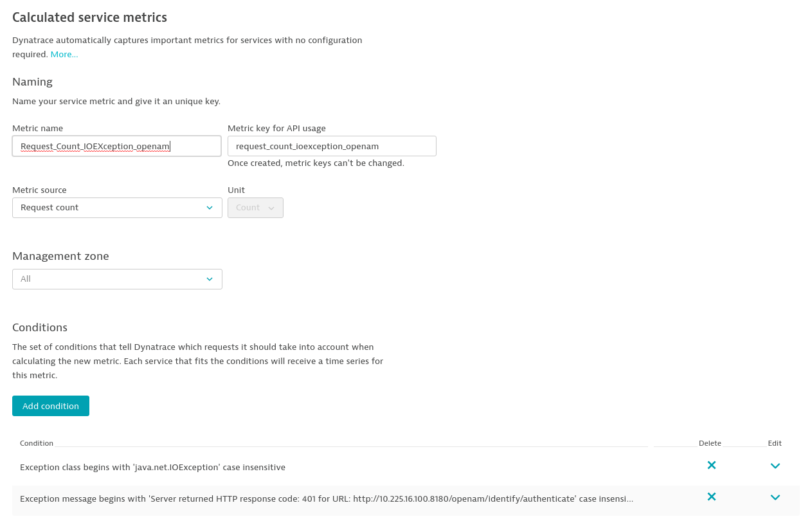The width and height of the screenshot is (812, 530).
Task: Expand edit for Exception message condition
Action: click(x=775, y=497)
